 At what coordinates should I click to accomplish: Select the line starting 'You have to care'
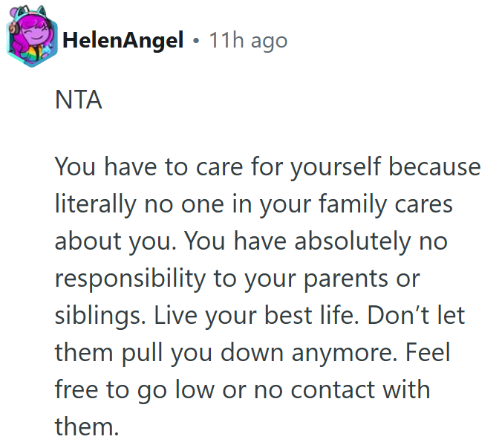click(x=267, y=167)
